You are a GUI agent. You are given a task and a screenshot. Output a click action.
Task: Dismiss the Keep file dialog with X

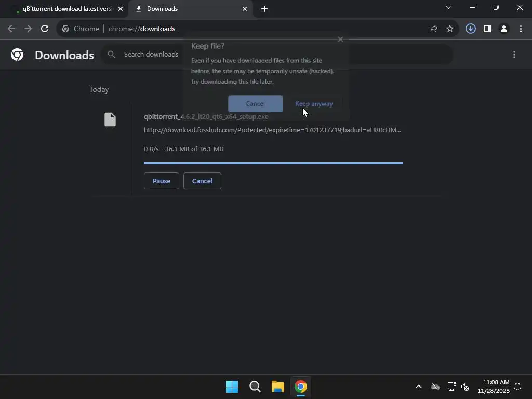(341, 39)
